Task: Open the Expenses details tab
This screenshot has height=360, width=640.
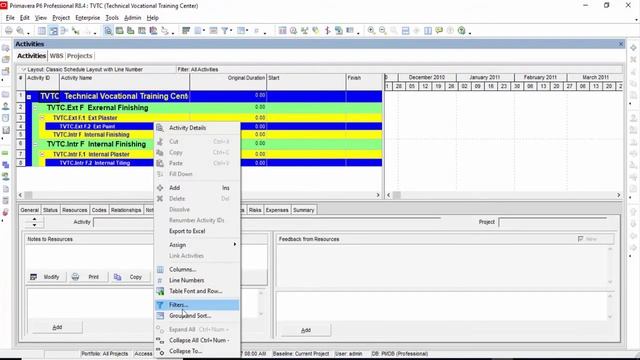Action: pos(277,210)
